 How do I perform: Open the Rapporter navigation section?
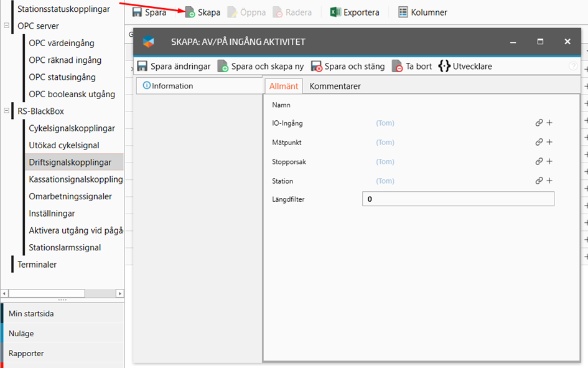tap(26, 353)
